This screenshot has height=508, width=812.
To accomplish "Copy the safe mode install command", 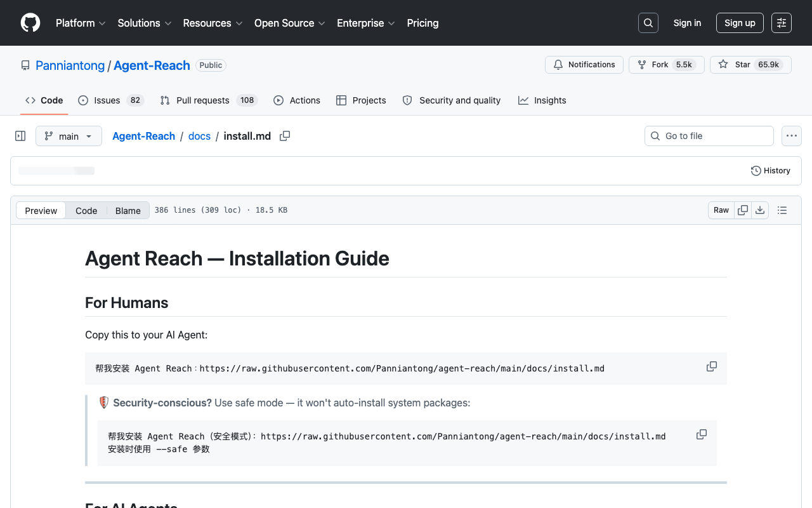I will point(702,434).
